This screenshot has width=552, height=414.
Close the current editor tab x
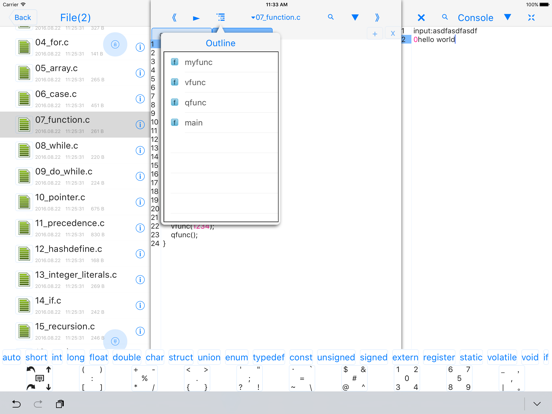click(393, 34)
